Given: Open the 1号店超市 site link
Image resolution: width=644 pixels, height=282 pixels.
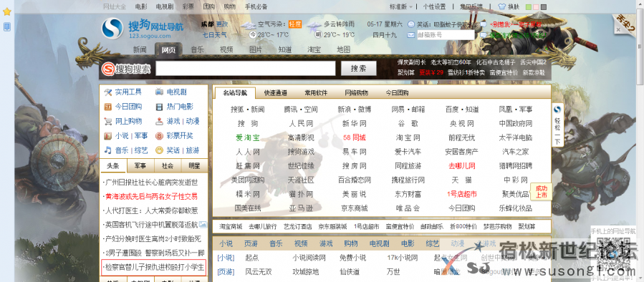Looking at the screenshot, I should [462, 194].
